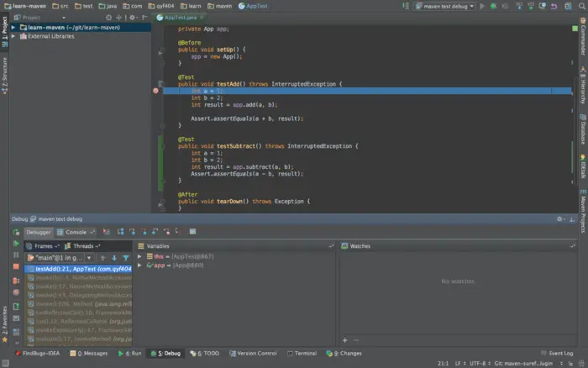Expand the 'app' variable in Variables
This screenshot has width=588, height=368.
point(139,265)
